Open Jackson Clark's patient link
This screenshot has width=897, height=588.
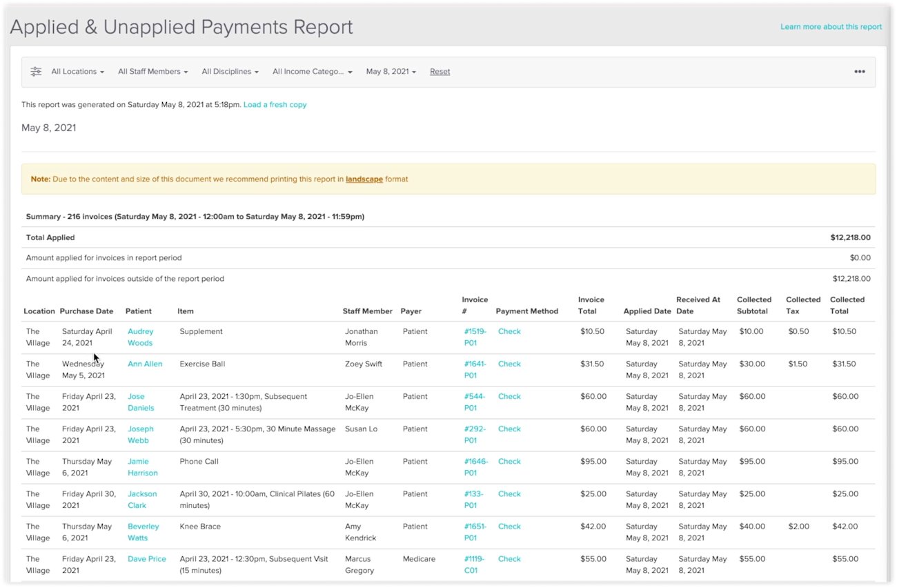143,499
